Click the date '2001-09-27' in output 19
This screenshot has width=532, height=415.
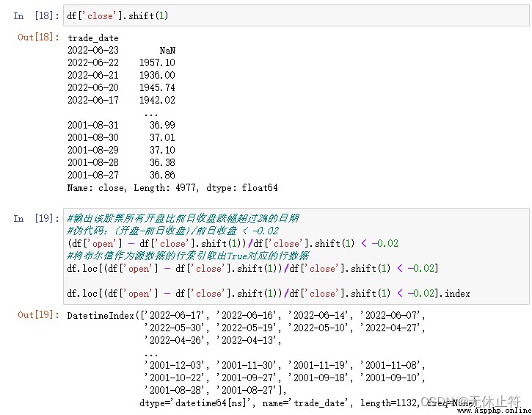click(x=247, y=378)
